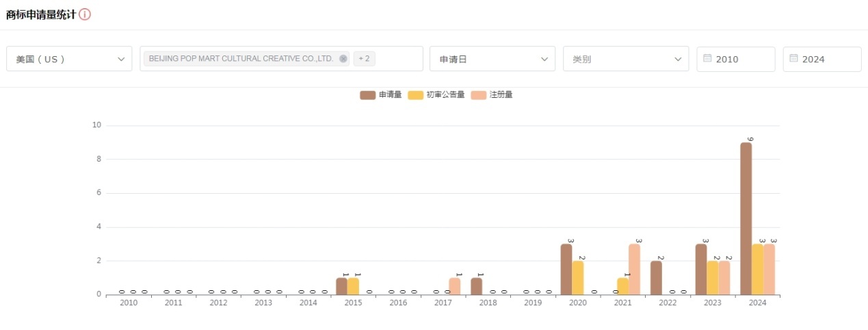Image resolution: width=868 pixels, height=330 pixels.
Task: Open the 美国（US）country dropdown
Action: click(x=69, y=59)
